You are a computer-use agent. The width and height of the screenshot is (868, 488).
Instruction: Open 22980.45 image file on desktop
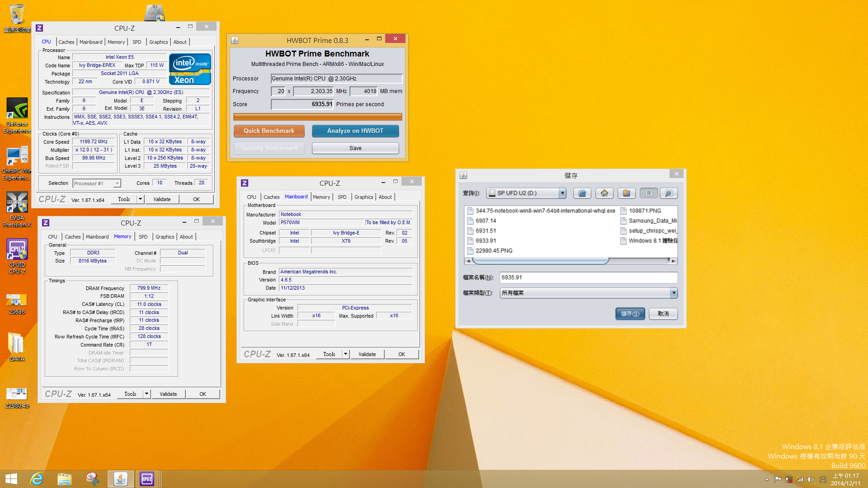17,398
